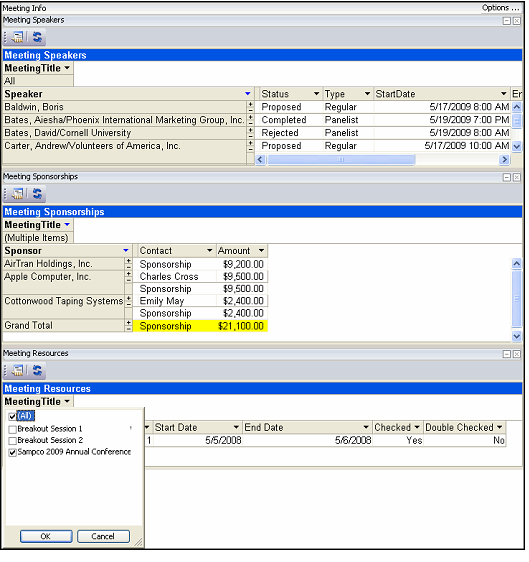The image size is (529, 562).
Task: Expand the Grand Total row
Action: pyautogui.click(x=129, y=323)
